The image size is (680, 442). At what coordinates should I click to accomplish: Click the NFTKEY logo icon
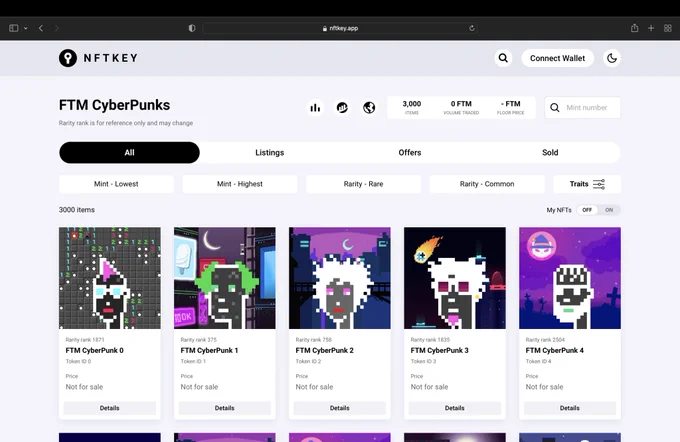point(68,58)
